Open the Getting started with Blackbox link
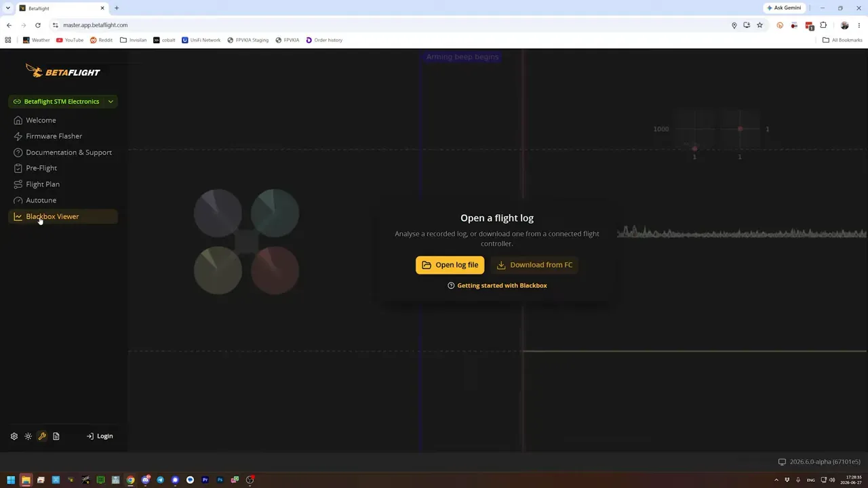868x488 pixels. point(497,285)
